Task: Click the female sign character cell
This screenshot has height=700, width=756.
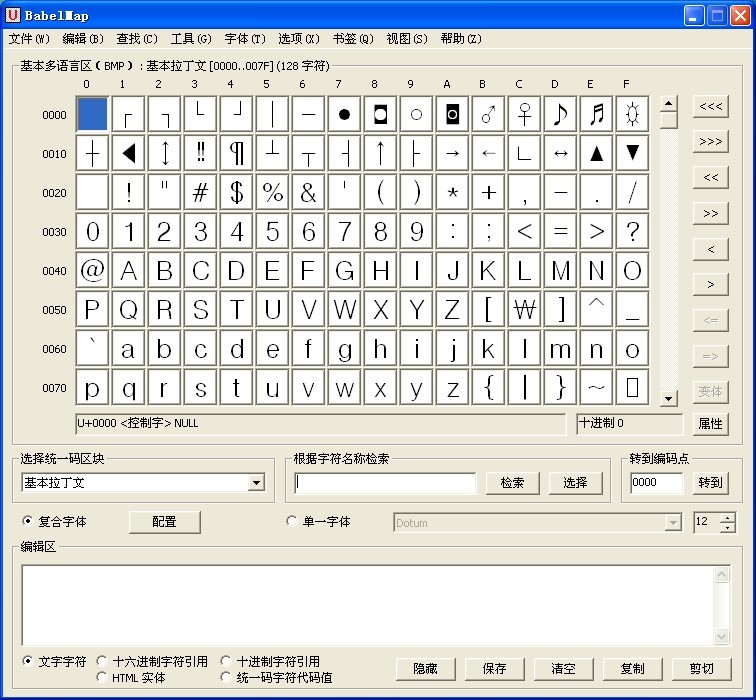Action: (524, 114)
